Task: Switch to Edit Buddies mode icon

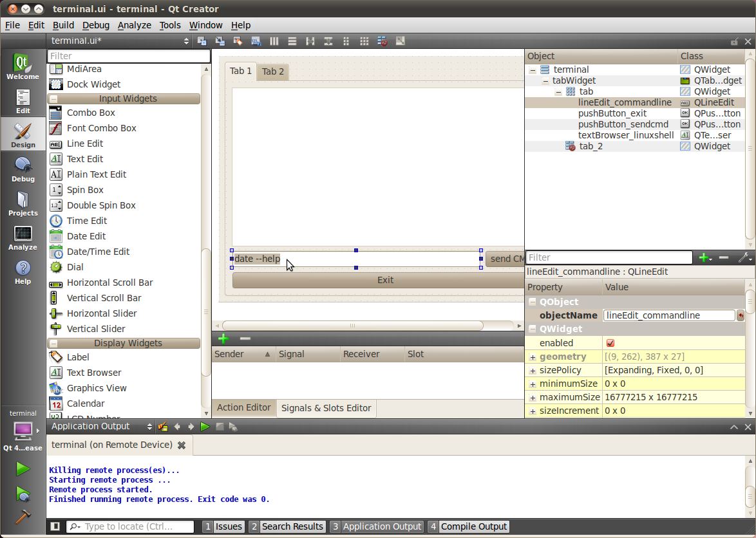Action: pos(238,41)
